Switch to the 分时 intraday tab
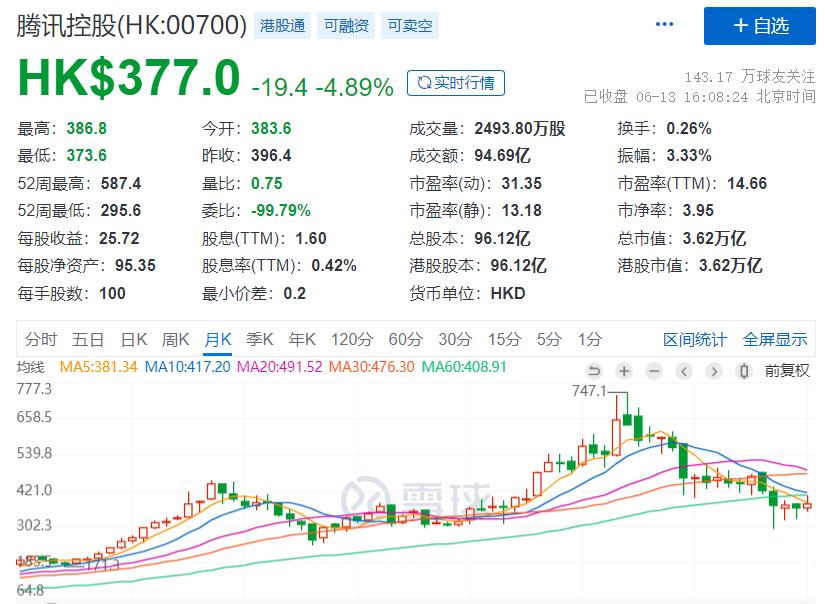 point(41,339)
